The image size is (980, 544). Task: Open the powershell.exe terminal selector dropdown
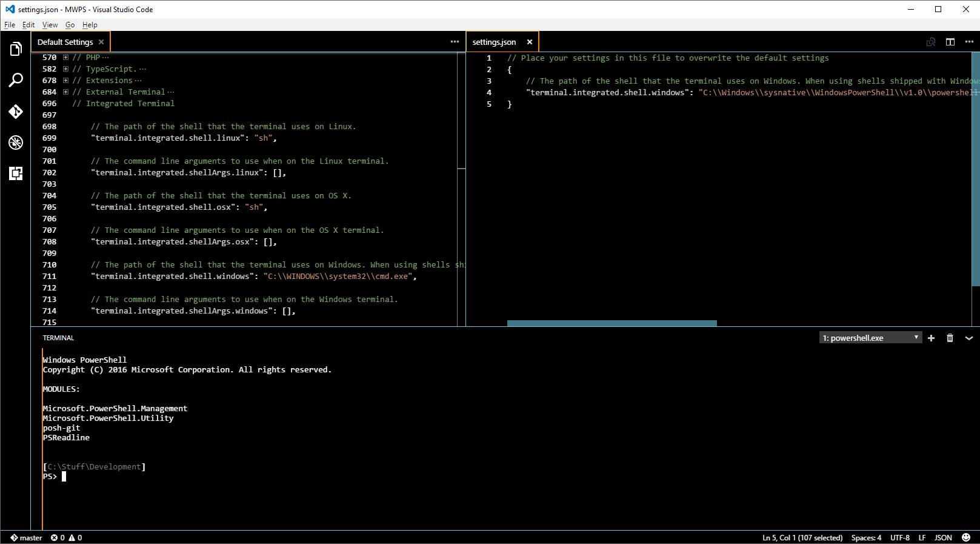coord(870,338)
